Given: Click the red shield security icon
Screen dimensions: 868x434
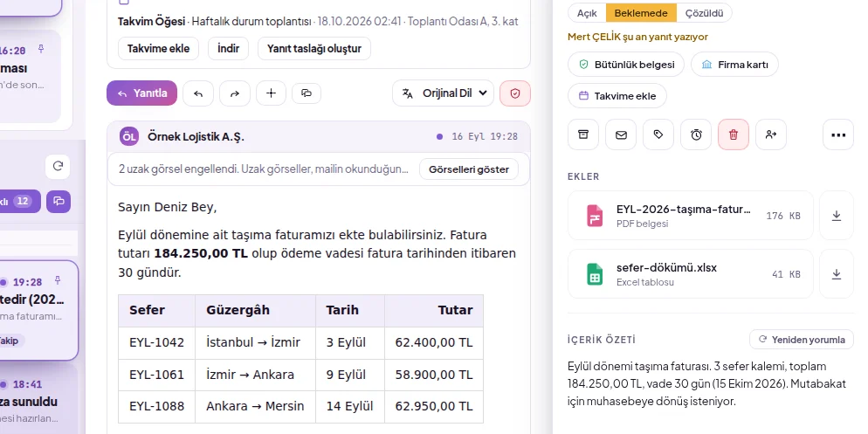Looking at the screenshot, I should click(x=515, y=93).
